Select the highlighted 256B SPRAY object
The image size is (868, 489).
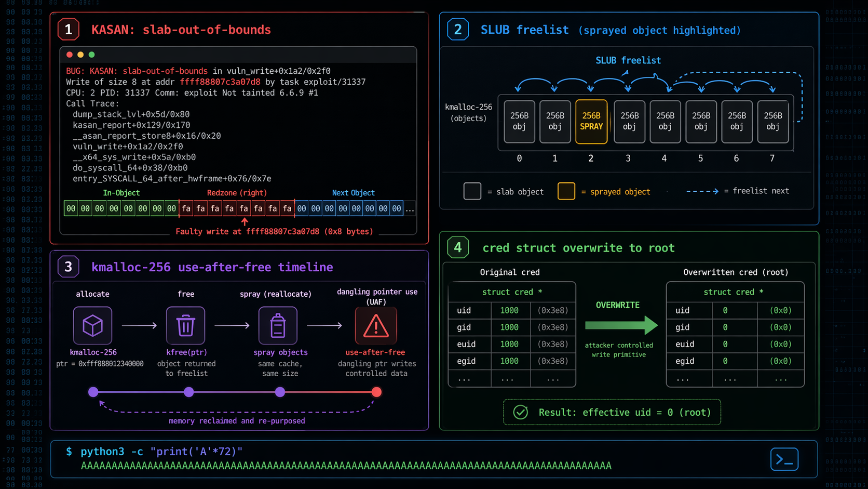click(591, 122)
